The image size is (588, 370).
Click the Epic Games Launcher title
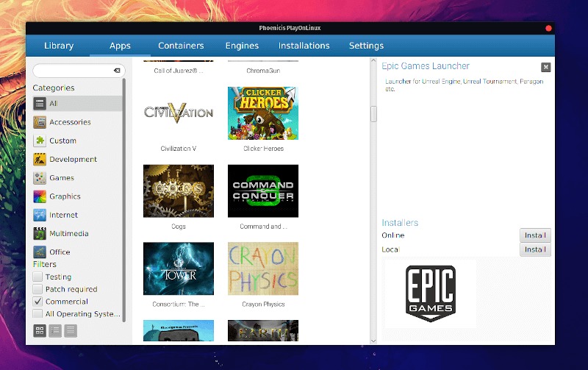point(426,66)
